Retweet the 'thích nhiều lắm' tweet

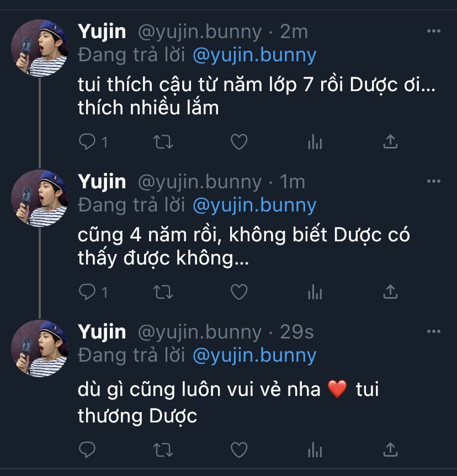163,142
